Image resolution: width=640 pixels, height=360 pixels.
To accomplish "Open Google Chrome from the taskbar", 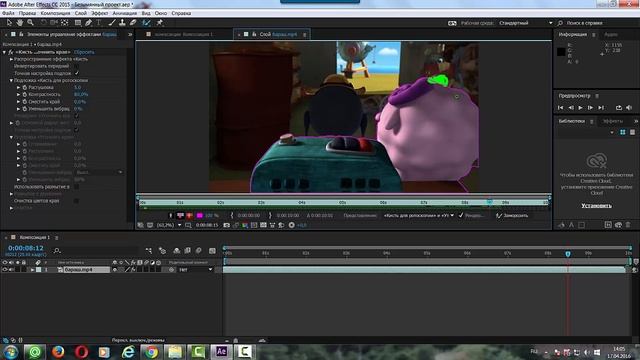I will (x=151, y=351).
